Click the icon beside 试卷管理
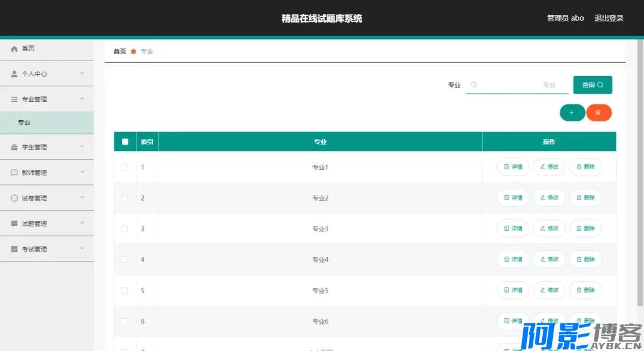This screenshot has width=644, height=351. click(14, 198)
